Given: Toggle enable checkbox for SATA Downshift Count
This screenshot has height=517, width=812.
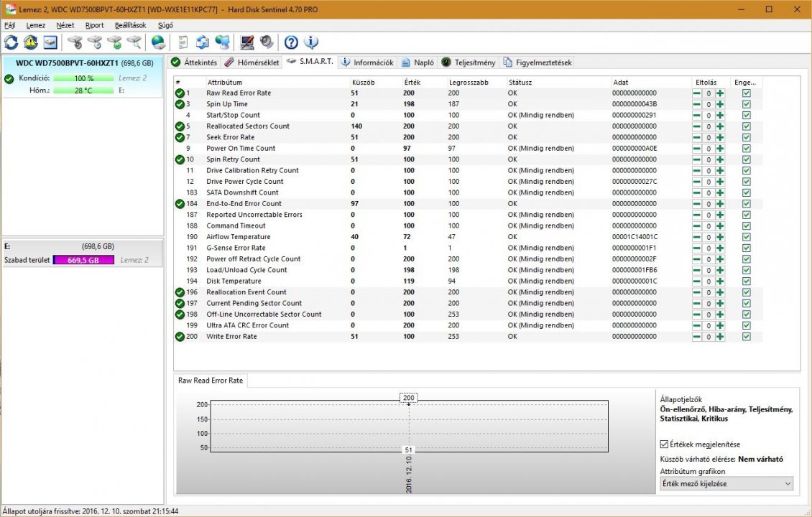Looking at the screenshot, I should pos(746,192).
